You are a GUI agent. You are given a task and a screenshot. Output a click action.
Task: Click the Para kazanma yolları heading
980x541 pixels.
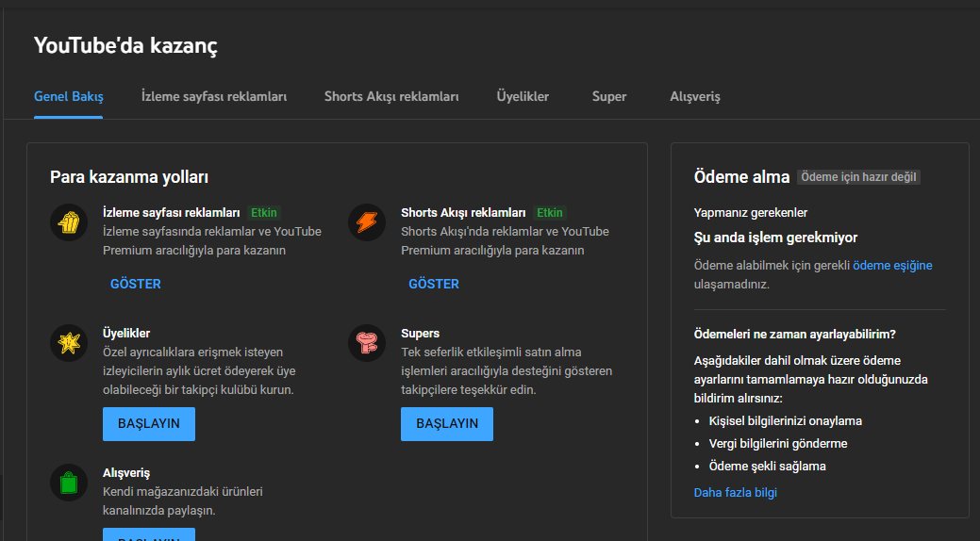pos(129,177)
